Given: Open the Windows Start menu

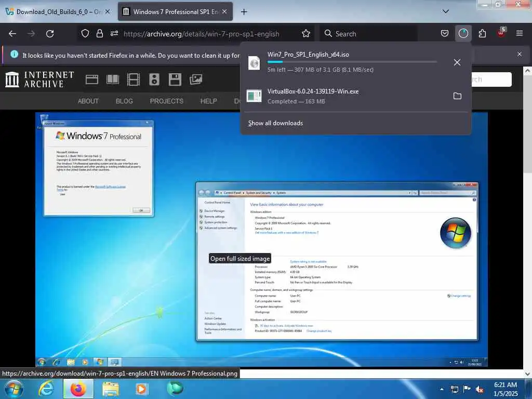Looking at the screenshot, I should (14, 389).
